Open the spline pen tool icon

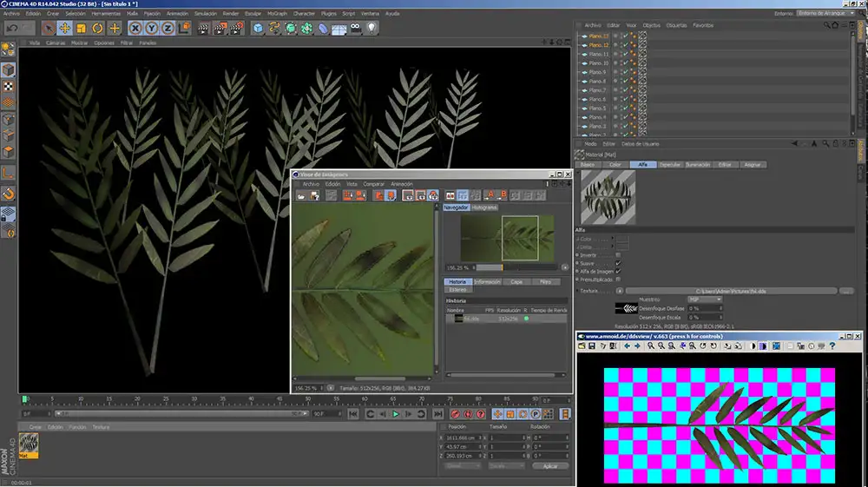click(274, 28)
